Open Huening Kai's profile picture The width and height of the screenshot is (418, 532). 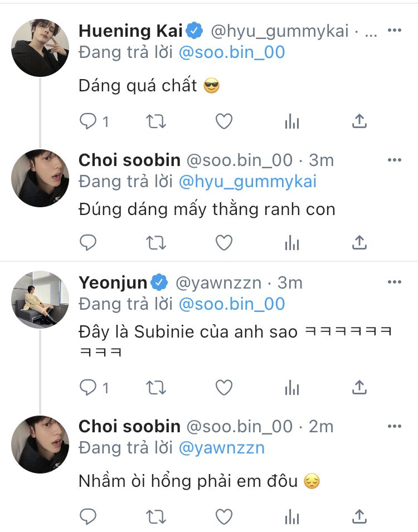40,47
